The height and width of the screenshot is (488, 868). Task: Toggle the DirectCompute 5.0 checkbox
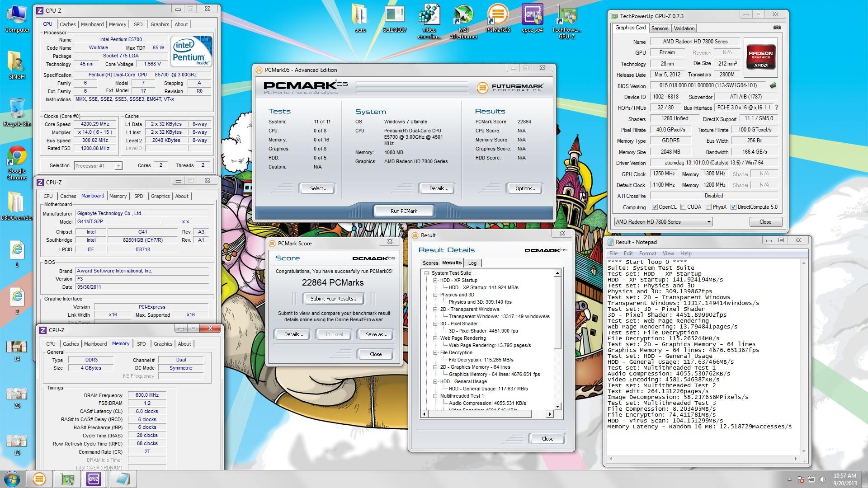pos(733,207)
